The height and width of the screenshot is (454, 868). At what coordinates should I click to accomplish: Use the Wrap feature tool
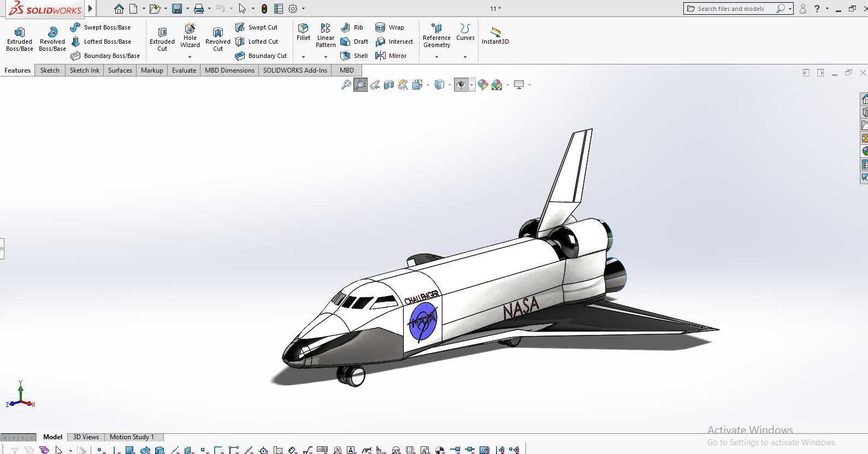click(x=389, y=27)
